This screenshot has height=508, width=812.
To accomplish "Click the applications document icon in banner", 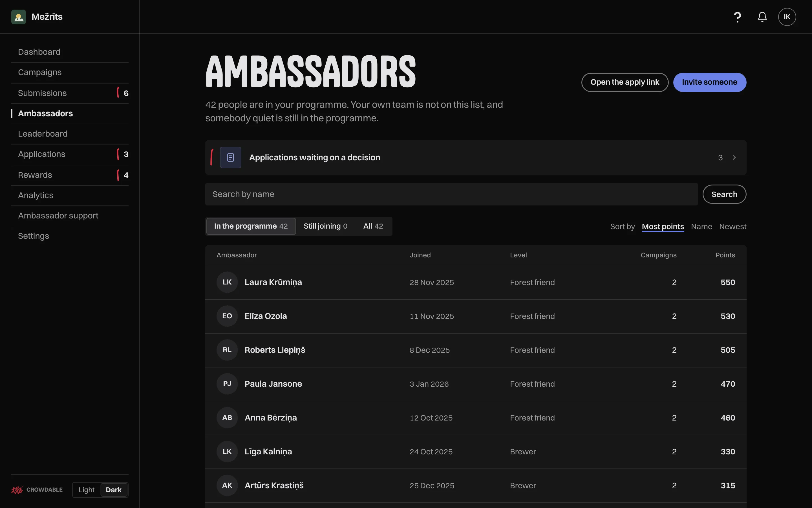I will click(231, 157).
